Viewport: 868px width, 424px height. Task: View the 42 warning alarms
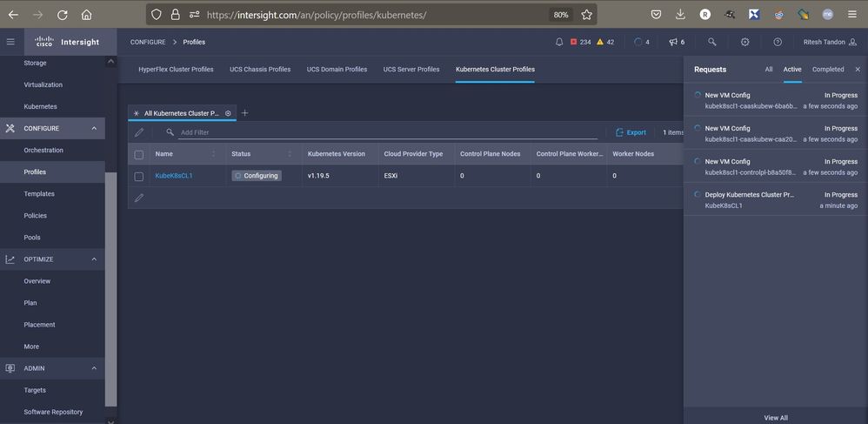pos(605,42)
